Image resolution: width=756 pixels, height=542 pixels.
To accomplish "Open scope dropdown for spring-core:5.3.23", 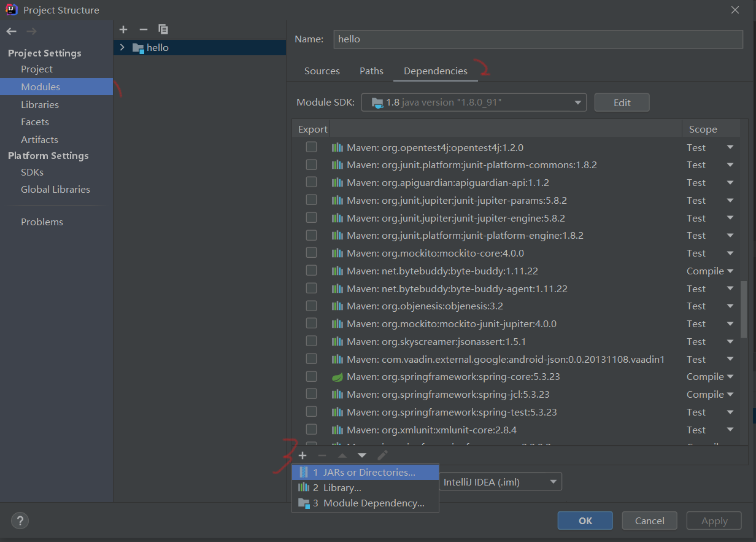I will pyautogui.click(x=730, y=377).
